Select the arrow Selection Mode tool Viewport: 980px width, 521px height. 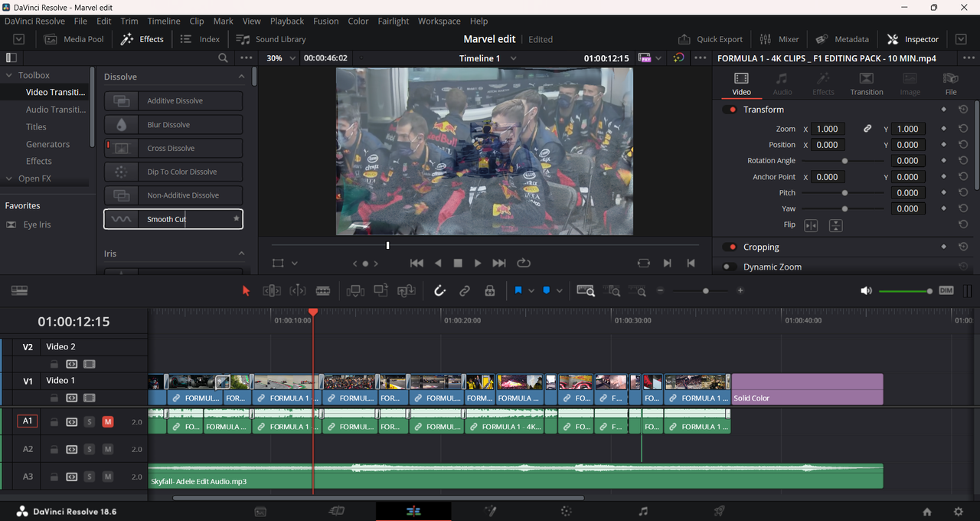[246, 291]
